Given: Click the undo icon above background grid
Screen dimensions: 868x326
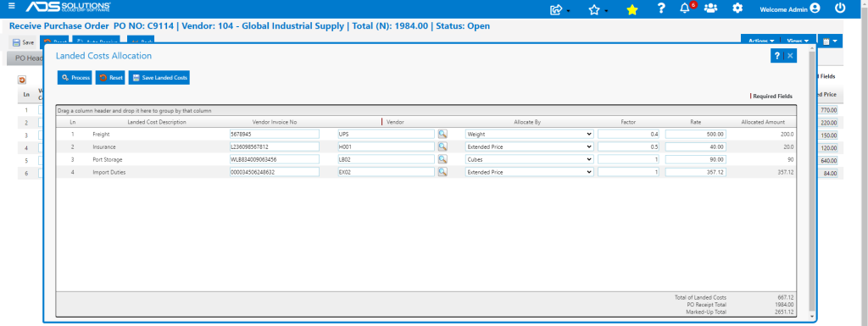Looking at the screenshot, I should click(22, 80).
